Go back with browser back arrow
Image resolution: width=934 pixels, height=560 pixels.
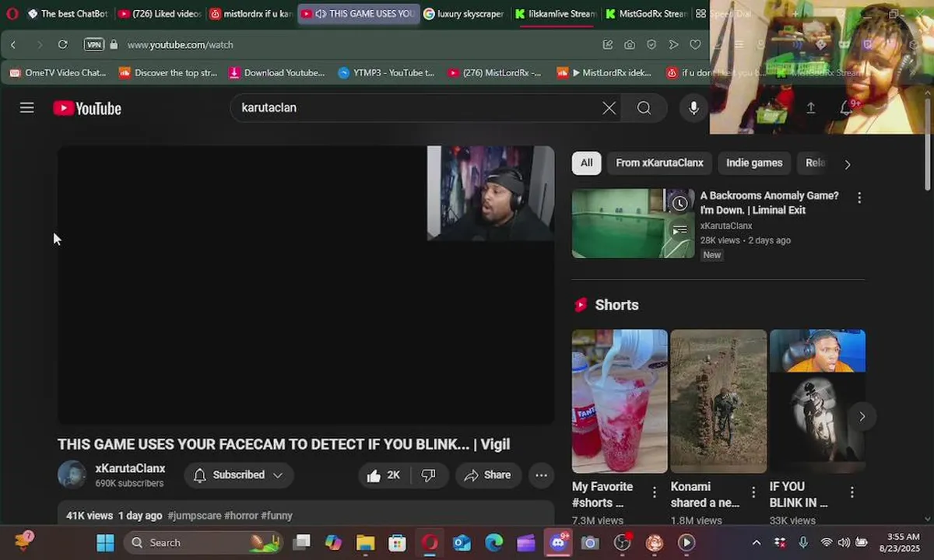13,45
